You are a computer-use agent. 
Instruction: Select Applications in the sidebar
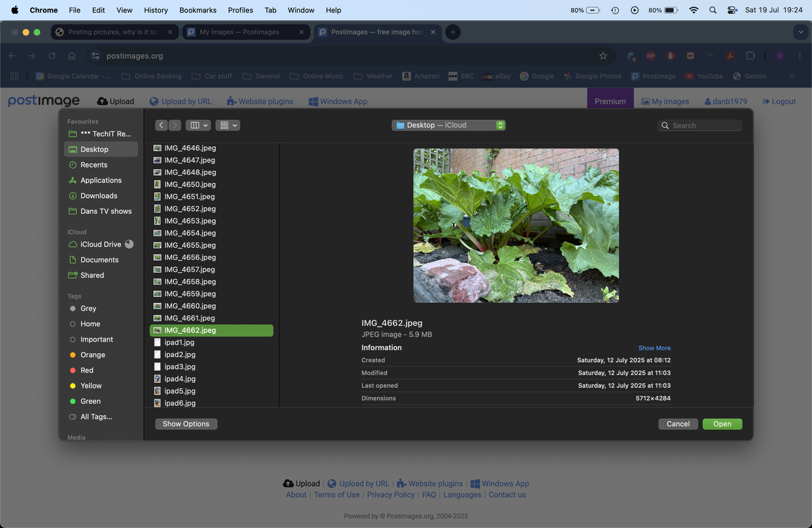click(x=101, y=180)
